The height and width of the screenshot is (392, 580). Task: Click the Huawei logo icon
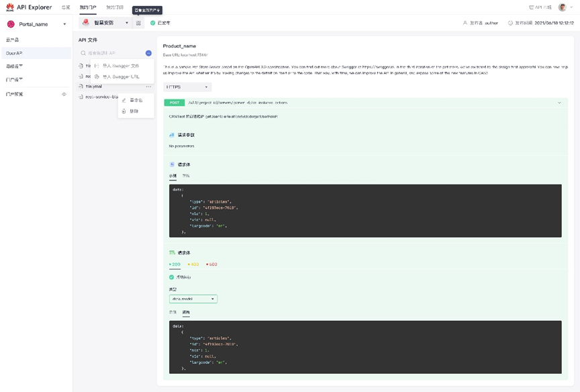[x=9, y=7]
